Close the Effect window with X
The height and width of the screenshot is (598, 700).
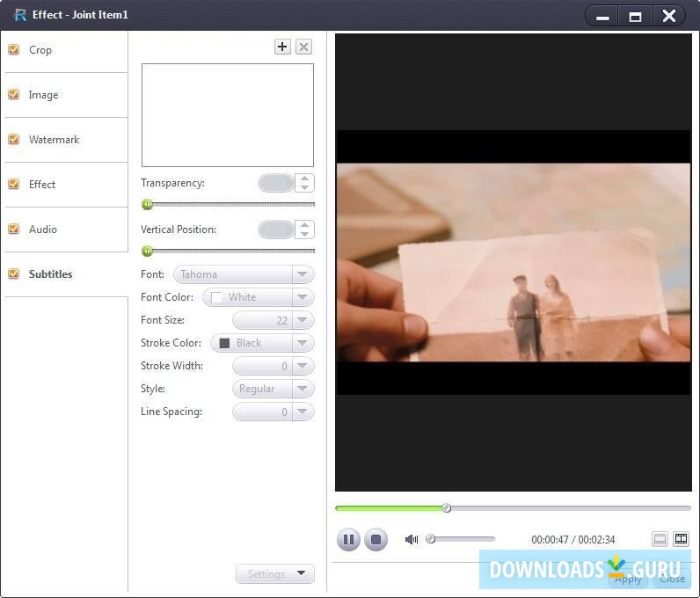668,16
